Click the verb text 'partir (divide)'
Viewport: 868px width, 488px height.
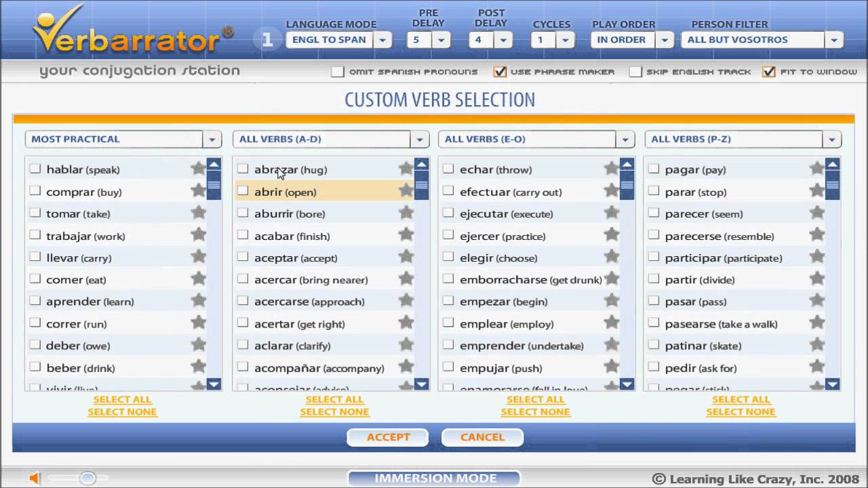tap(700, 279)
